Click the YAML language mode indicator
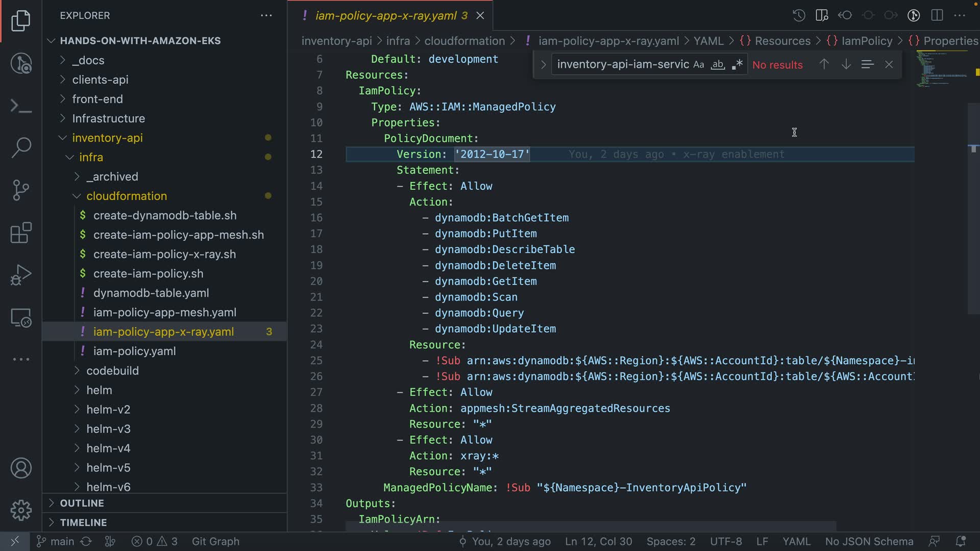980x551 pixels. click(x=796, y=541)
